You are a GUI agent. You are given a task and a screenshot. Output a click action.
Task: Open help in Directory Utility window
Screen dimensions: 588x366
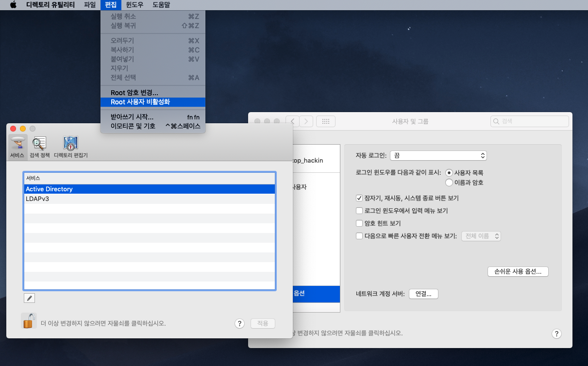[239, 324]
